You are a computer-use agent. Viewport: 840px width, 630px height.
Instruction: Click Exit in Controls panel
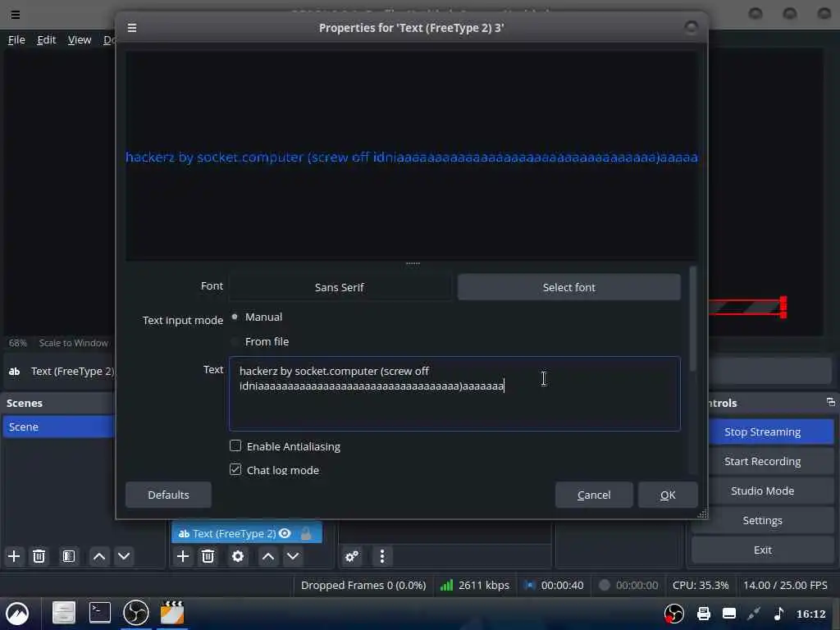click(x=762, y=550)
